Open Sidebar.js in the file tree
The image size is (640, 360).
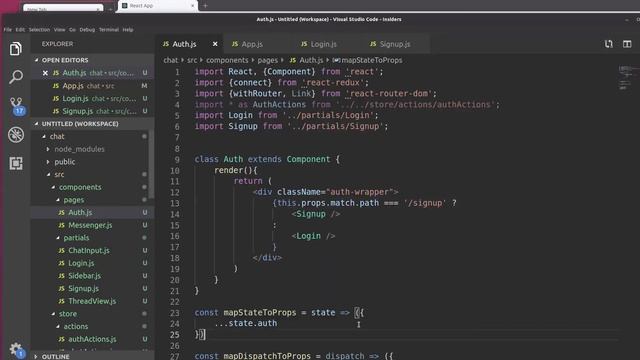[84, 276]
